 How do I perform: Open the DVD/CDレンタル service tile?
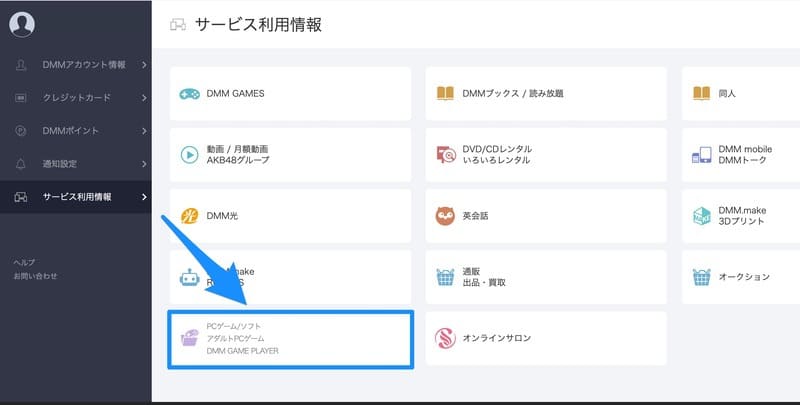click(x=546, y=155)
